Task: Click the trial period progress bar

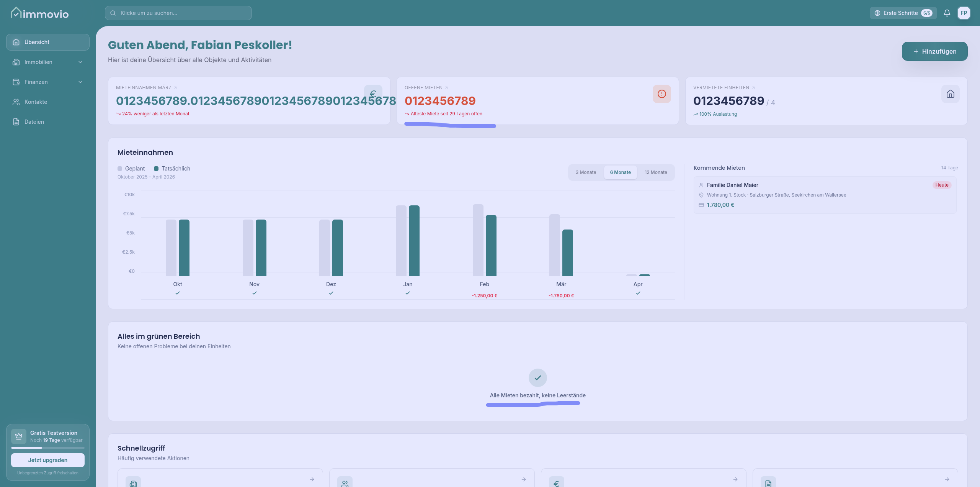Action: tap(48, 448)
